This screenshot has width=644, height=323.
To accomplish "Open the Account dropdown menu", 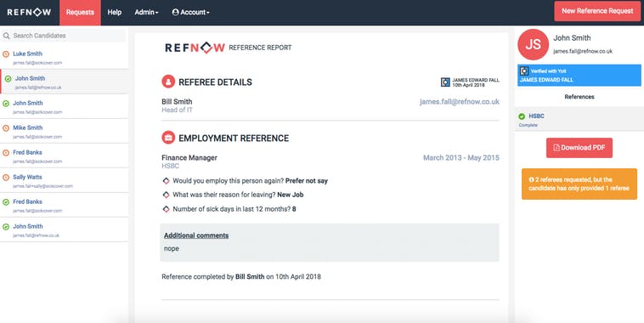I will (x=190, y=13).
